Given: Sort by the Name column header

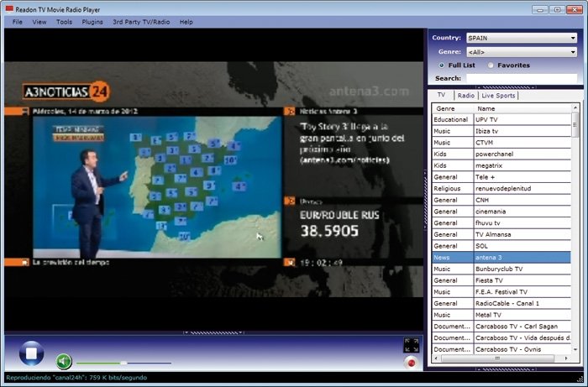Looking at the screenshot, I should (522, 108).
